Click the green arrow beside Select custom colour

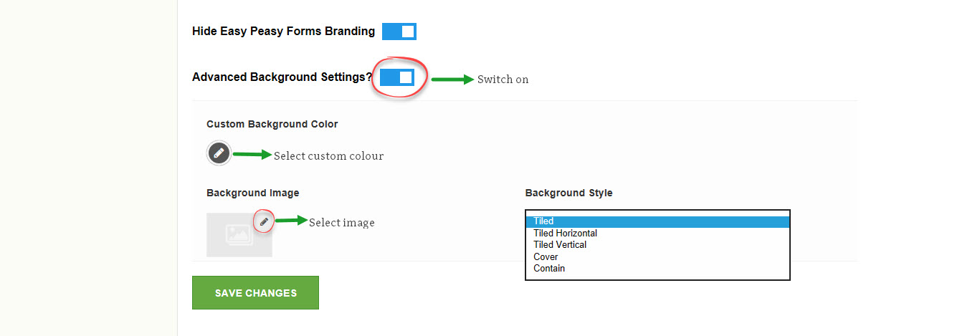252,155
